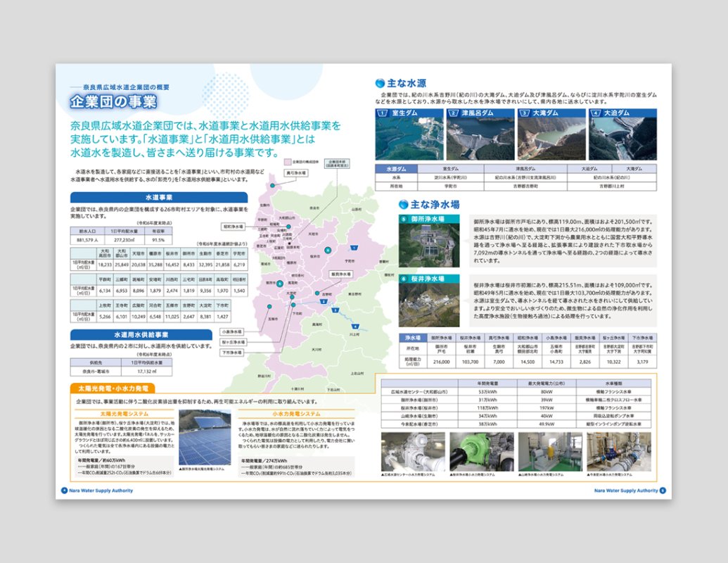Click the orange 太陽光発電・小水力発電 banner

click(x=113, y=388)
